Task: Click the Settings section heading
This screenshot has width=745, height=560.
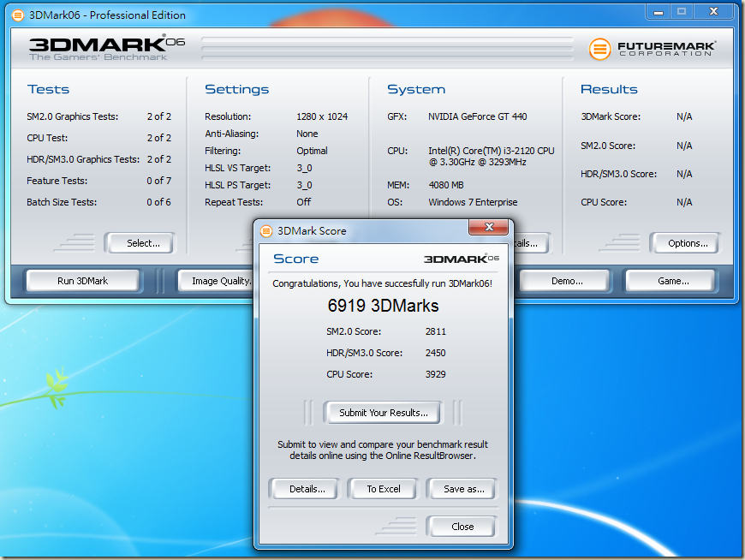Action: coord(236,89)
